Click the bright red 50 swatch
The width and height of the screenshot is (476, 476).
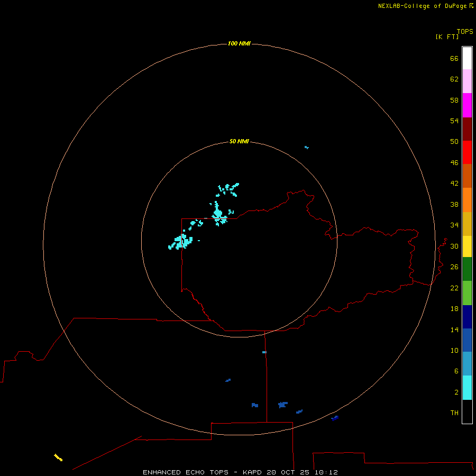point(467,152)
